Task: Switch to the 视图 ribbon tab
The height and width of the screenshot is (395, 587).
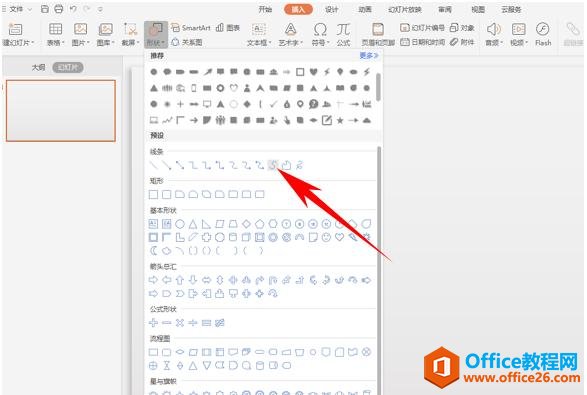Action: point(478,9)
